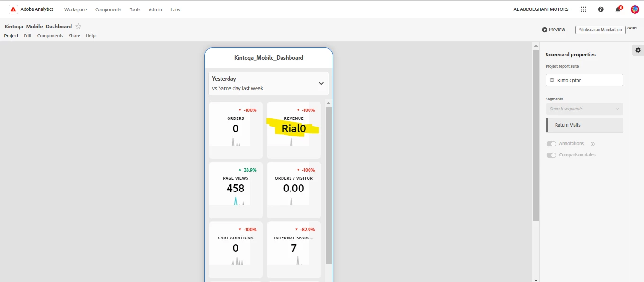The height and width of the screenshot is (282, 644).
Task: Click the report suite list icon
Action: [552, 80]
